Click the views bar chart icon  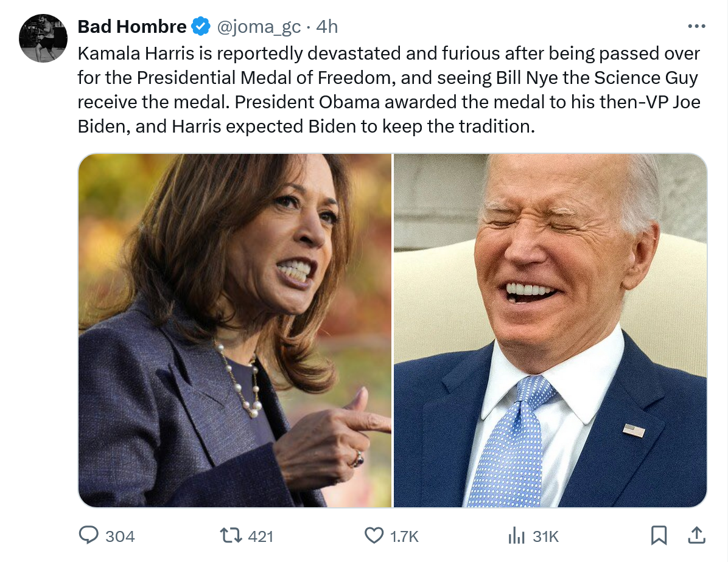click(x=516, y=535)
